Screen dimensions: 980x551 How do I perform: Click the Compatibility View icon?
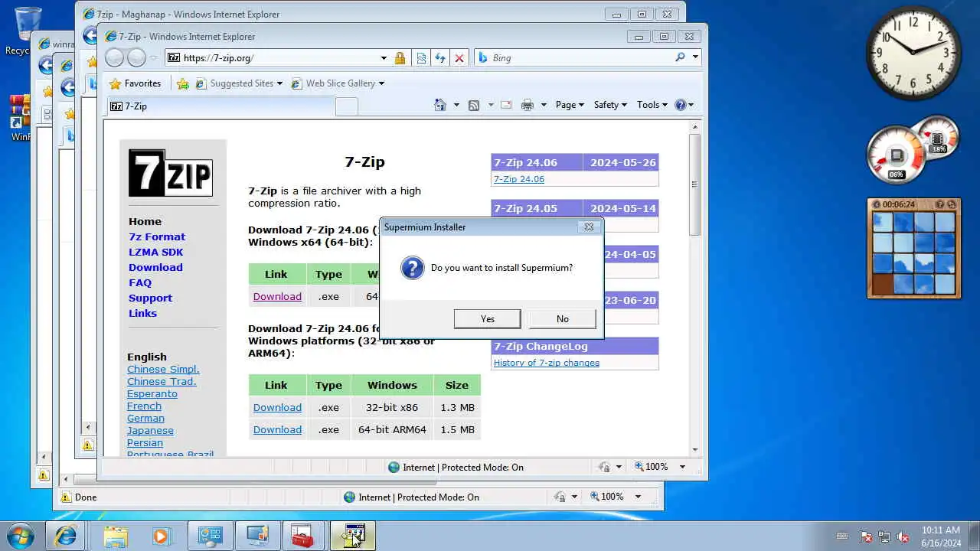pos(420,57)
